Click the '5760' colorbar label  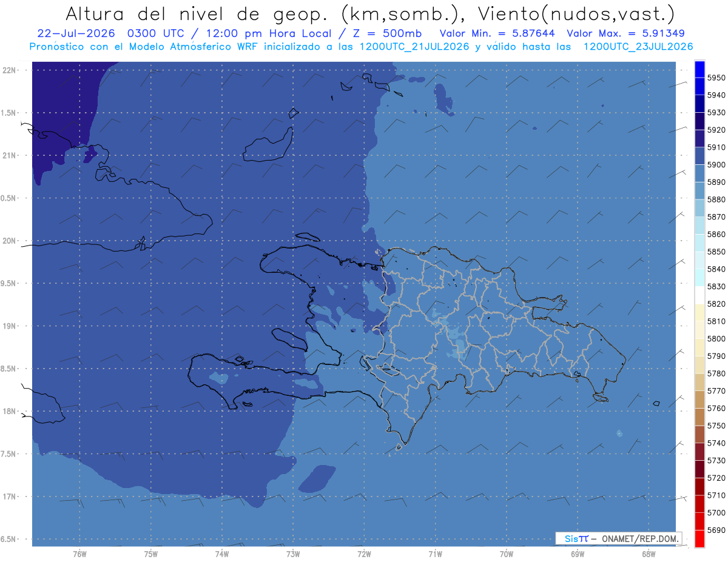point(716,409)
